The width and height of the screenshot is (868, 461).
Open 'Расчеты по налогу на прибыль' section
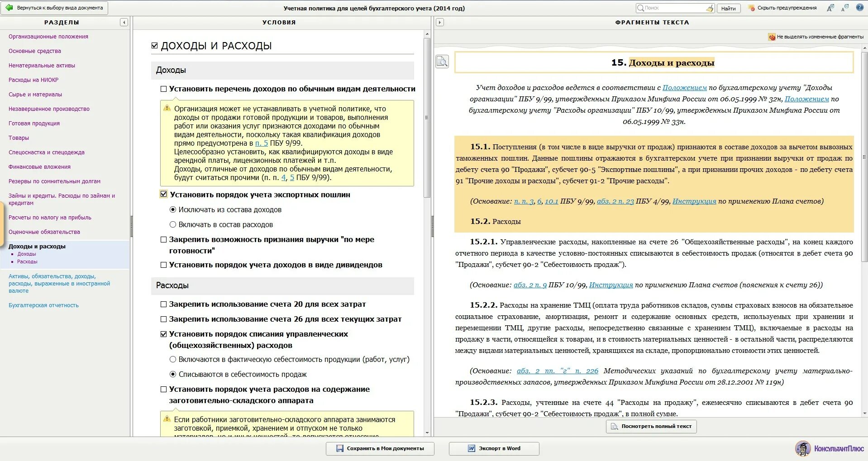[x=50, y=218]
